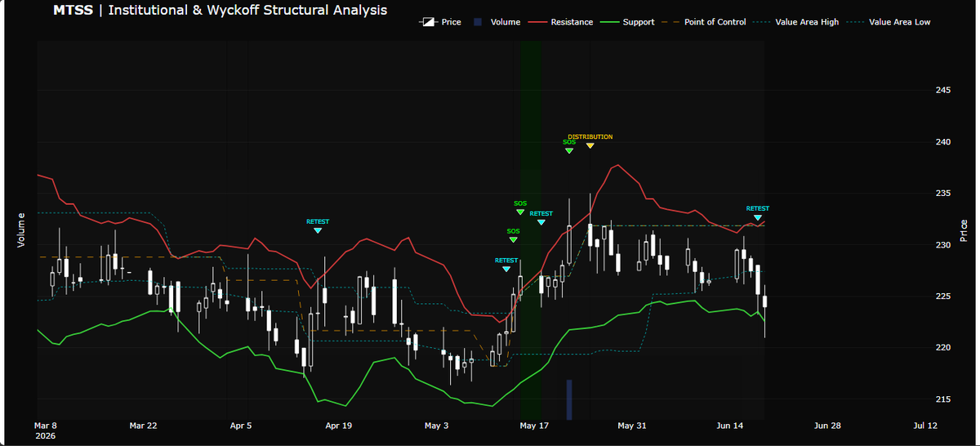The width and height of the screenshot is (980, 446).
Task: Click the SOS marker beside DISTRIBUTION
Action: tap(569, 150)
